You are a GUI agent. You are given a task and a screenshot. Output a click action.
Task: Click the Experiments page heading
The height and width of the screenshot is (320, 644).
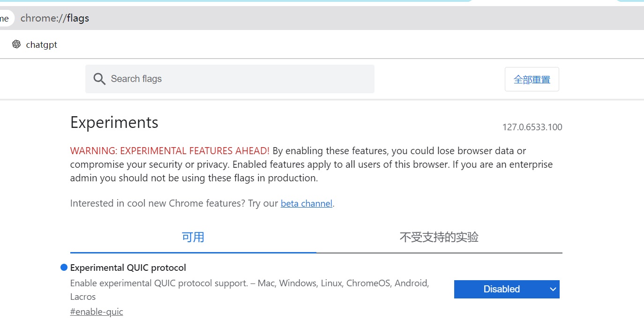114,123
